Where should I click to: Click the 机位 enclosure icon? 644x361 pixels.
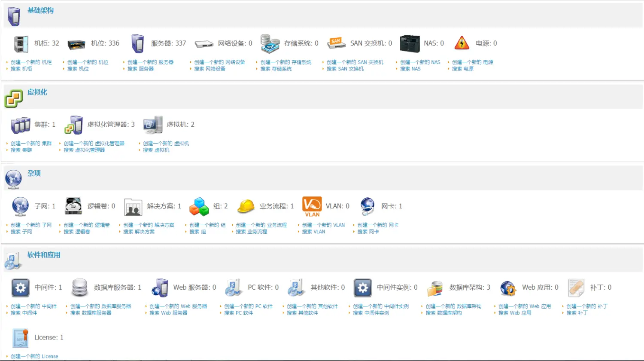point(77,44)
